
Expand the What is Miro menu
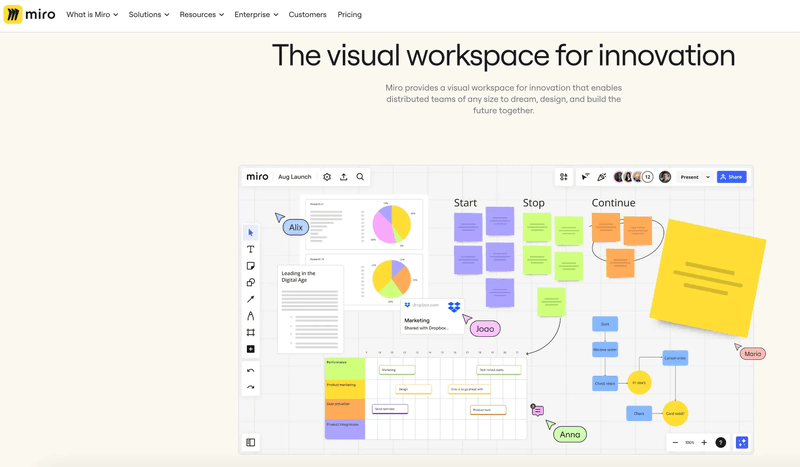[92, 15]
